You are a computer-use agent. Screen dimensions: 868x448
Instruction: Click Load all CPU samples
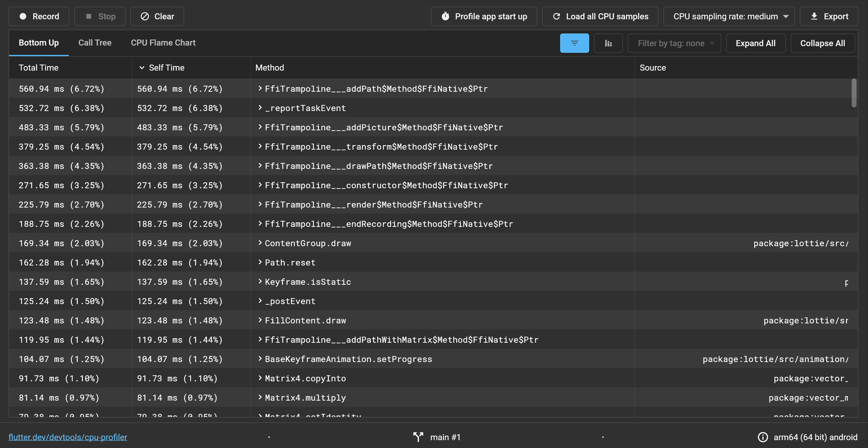600,16
